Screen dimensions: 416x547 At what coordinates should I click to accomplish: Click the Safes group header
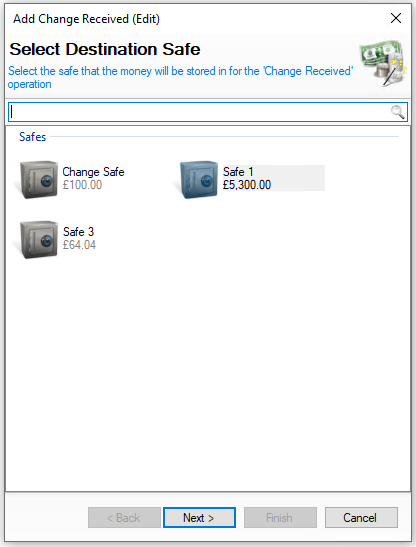pyautogui.click(x=32, y=137)
